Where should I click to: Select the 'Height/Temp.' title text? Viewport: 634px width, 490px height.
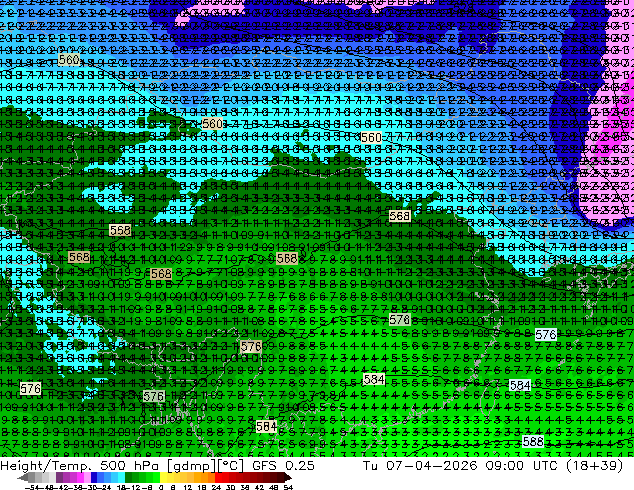[x=45, y=466]
